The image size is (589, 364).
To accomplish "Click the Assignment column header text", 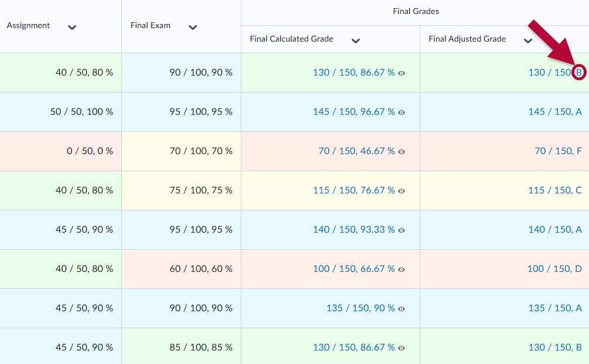I will (28, 25).
